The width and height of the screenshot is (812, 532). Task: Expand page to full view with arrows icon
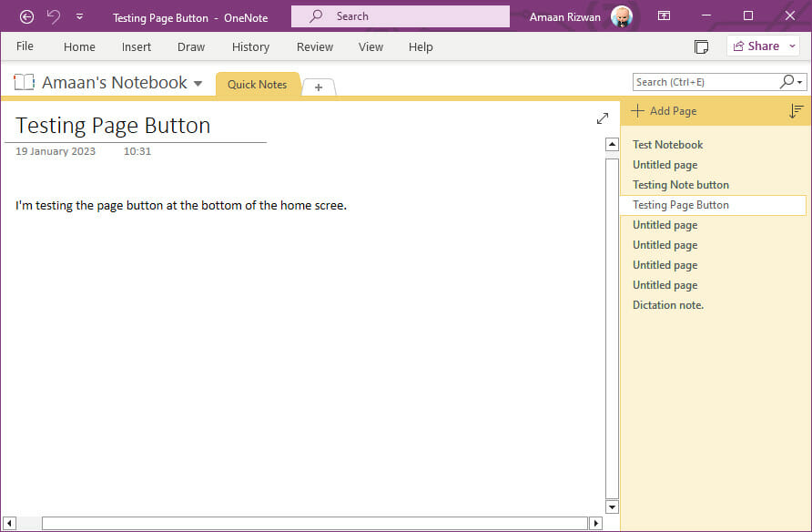coord(603,118)
